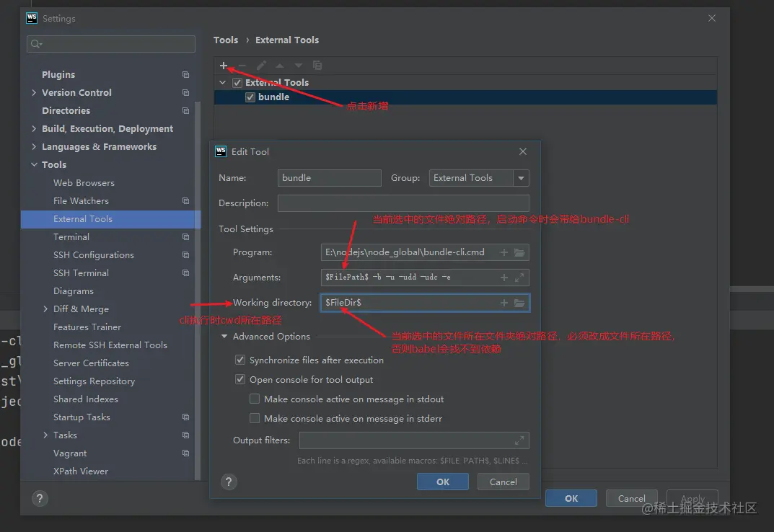Focus the Name input field
Screen dimensions: 774x532
[329, 178]
